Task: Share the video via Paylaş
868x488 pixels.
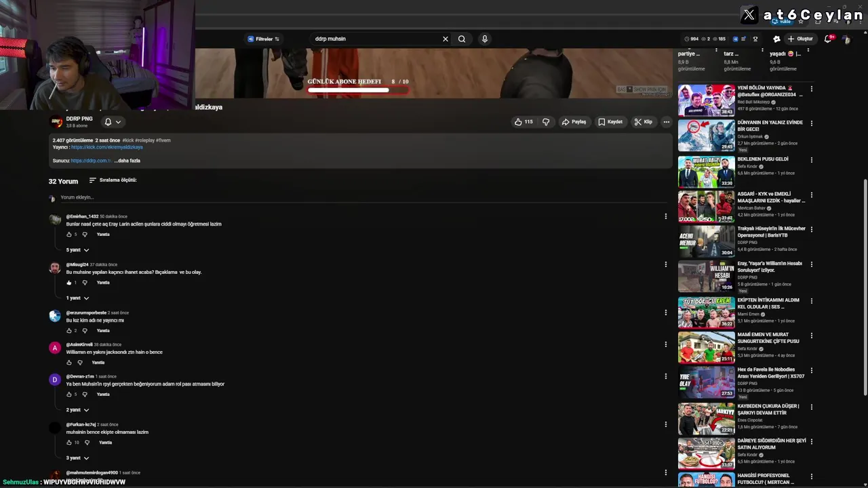Action: 574,122
